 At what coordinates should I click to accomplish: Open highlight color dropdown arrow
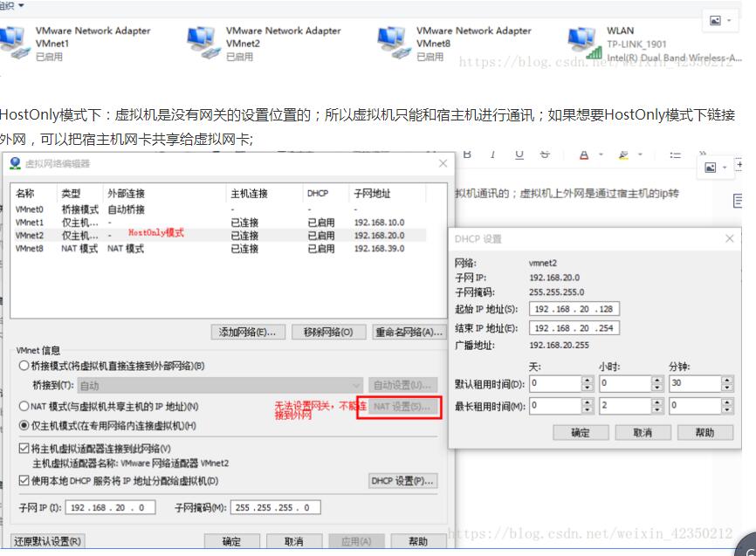[640, 154]
